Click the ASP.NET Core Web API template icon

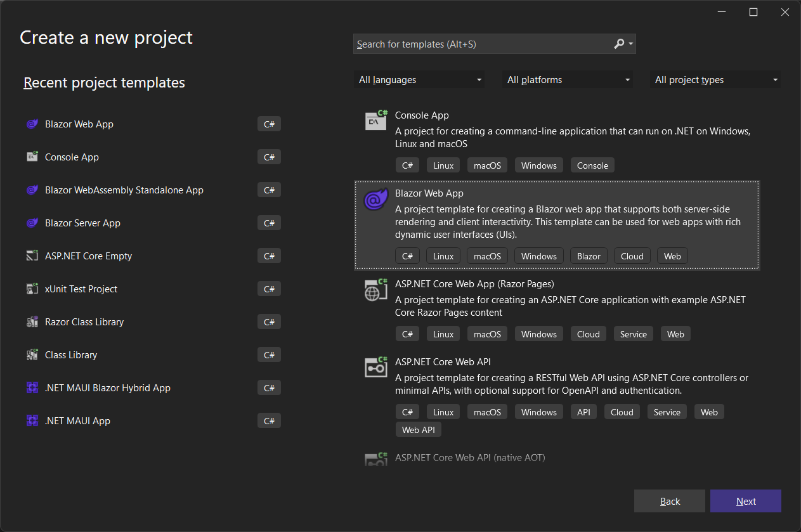click(376, 367)
